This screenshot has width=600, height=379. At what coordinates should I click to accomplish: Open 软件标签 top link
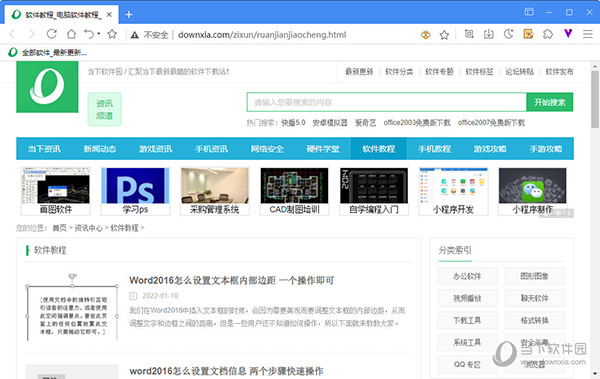pyautogui.click(x=479, y=72)
